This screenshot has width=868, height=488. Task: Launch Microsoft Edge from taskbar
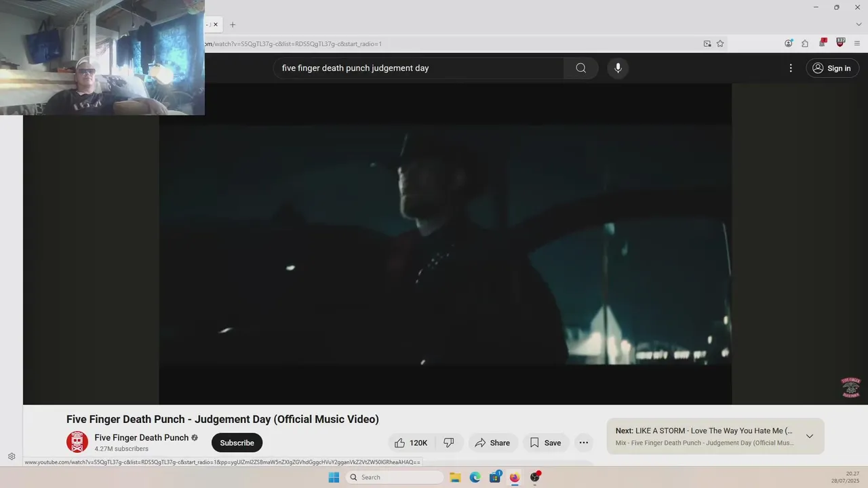click(475, 477)
